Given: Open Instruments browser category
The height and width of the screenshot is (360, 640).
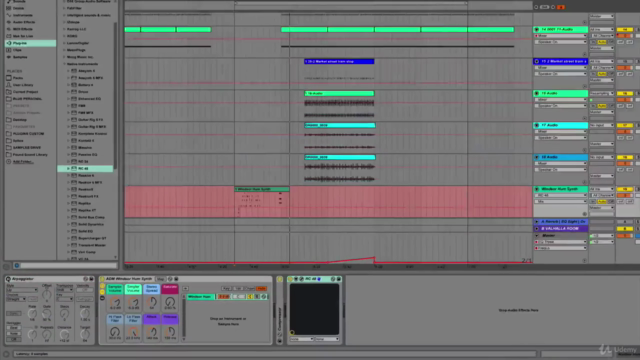Looking at the screenshot, I should tap(22, 15).
